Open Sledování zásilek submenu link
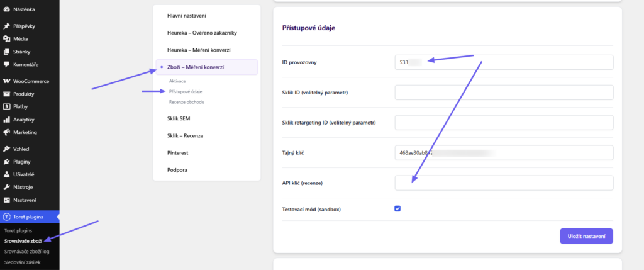Viewport: 644px width, 270px height. pyautogui.click(x=22, y=262)
